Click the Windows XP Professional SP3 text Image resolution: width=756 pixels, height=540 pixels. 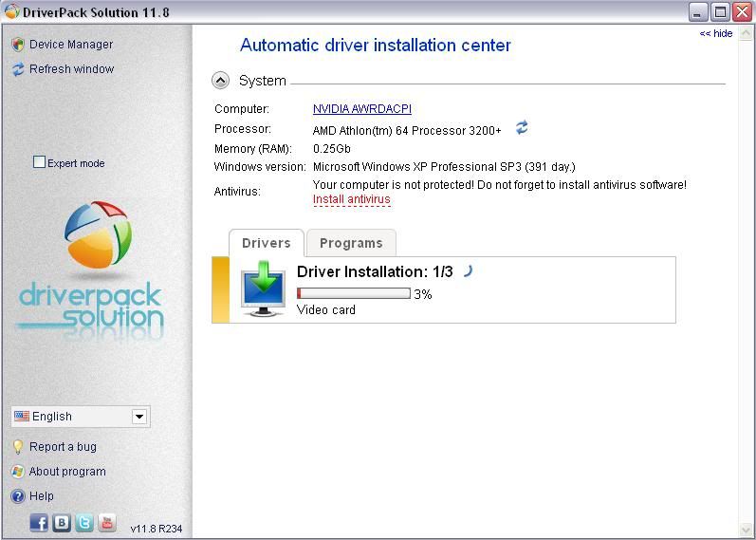444,167
